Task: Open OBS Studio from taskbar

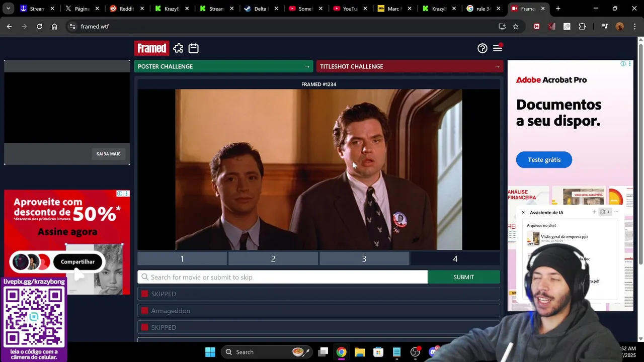Action: click(x=415, y=352)
